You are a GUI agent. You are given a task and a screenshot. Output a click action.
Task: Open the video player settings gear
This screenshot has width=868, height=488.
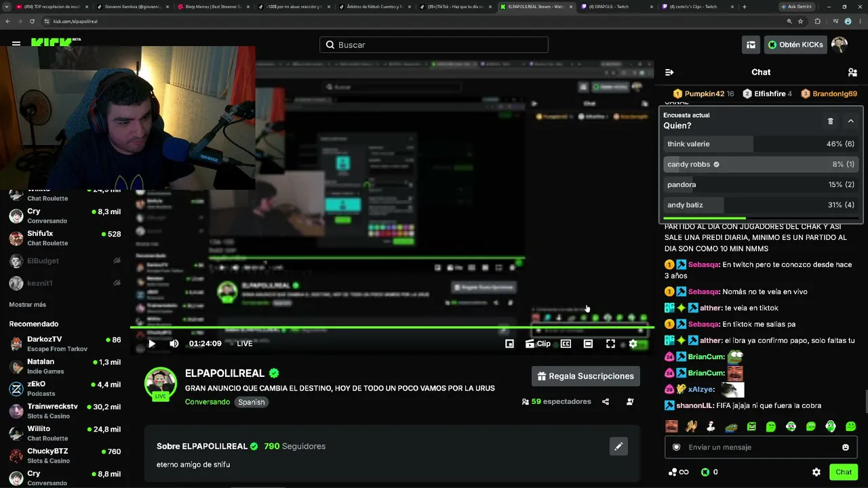coord(633,344)
